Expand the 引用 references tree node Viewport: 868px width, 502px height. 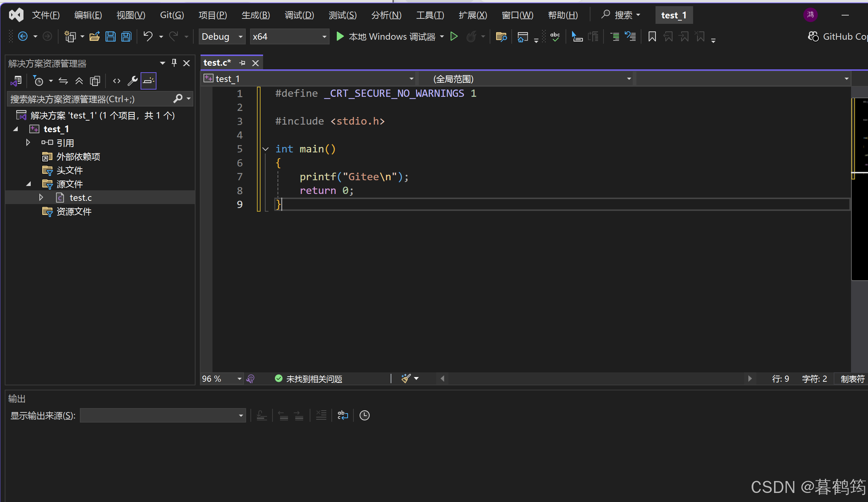(28, 143)
